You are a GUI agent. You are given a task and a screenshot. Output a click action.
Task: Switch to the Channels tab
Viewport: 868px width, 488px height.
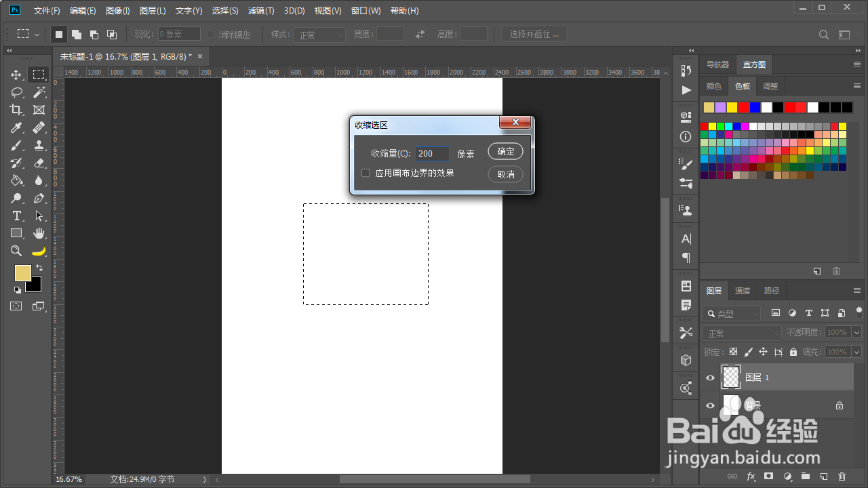pos(743,291)
